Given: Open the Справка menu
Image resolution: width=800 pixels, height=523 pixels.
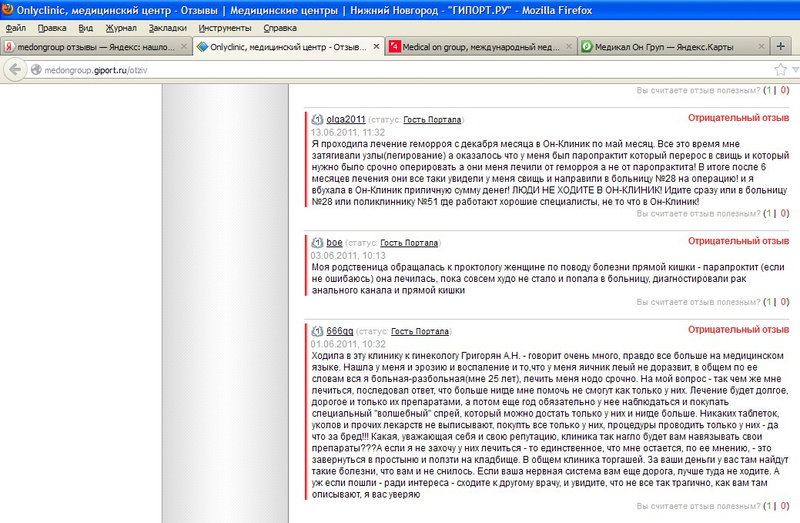Looking at the screenshot, I should 280,28.
